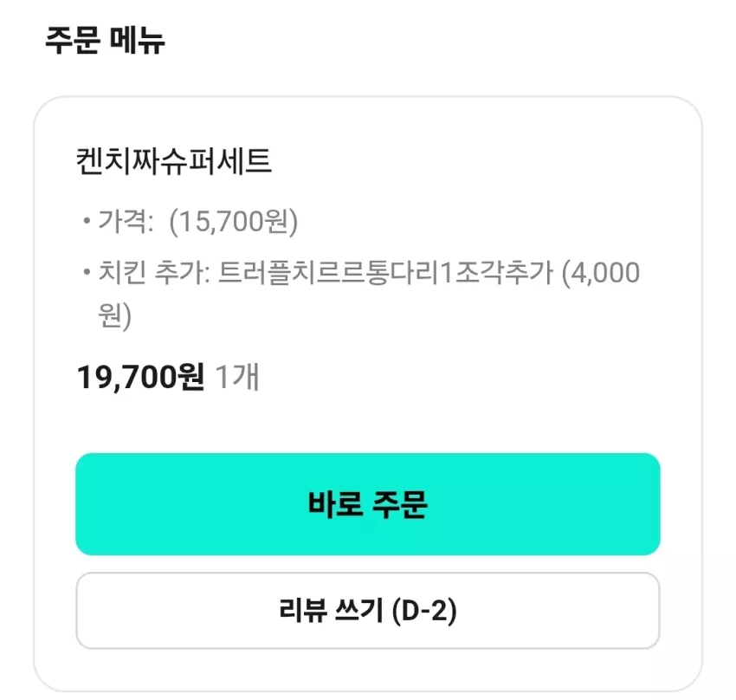The width and height of the screenshot is (736, 700).
Task: Tap the 주문 word in the turquoise button
Action: pos(399,504)
